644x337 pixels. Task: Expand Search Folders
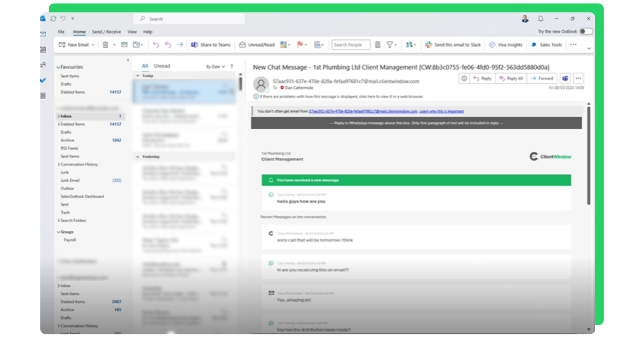click(58, 221)
